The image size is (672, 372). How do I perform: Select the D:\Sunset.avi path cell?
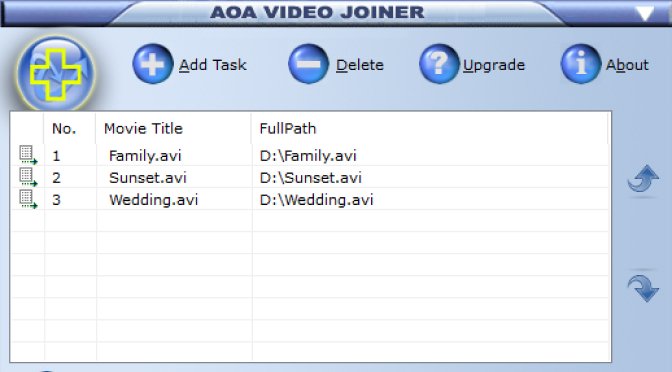(311, 177)
